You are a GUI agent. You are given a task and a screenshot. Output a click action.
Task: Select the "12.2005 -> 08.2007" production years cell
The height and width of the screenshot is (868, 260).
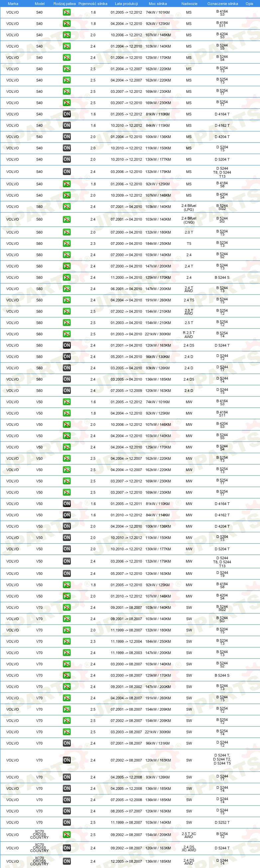126,862
